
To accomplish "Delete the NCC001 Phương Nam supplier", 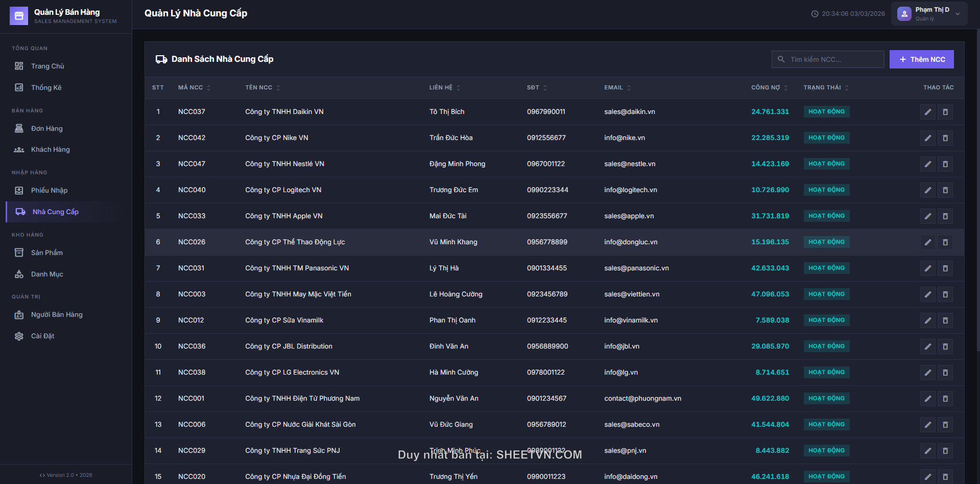I will [x=945, y=399].
